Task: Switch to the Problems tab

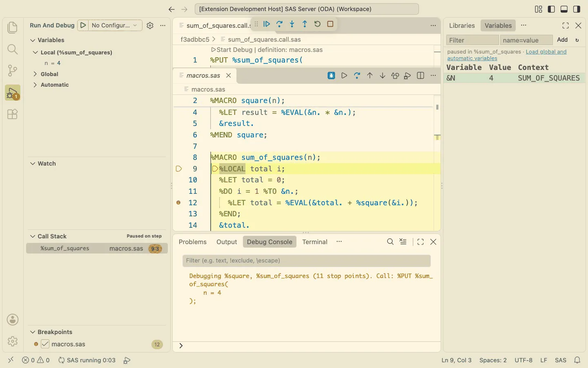Action: [x=192, y=242]
